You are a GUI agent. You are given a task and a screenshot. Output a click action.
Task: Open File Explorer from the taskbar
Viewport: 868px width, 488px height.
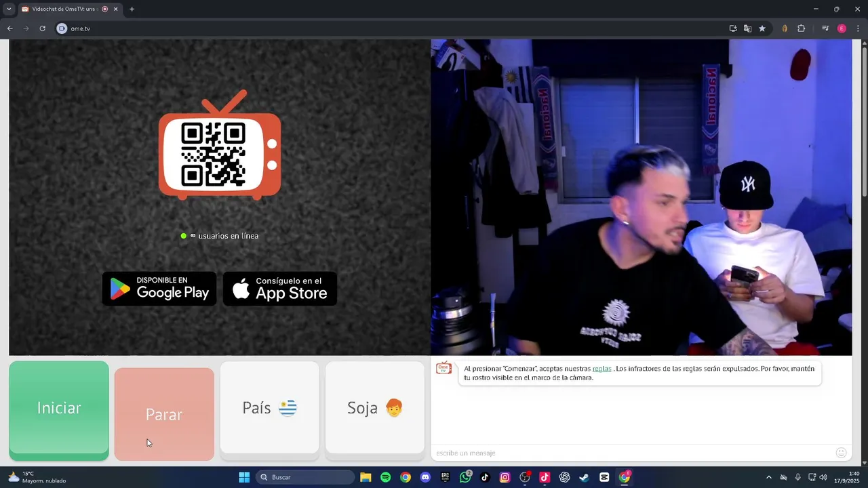[366, 477]
